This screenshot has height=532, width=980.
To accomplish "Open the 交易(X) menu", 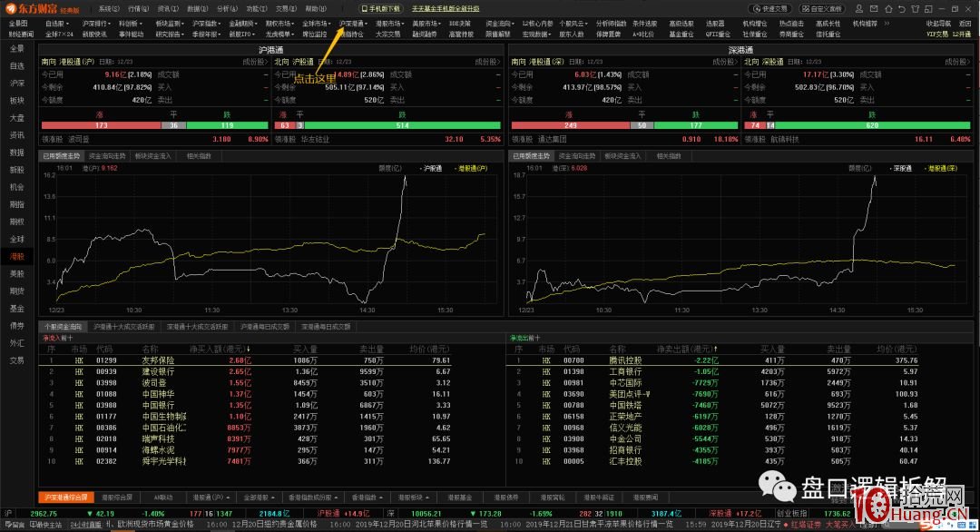I will (x=286, y=9).
